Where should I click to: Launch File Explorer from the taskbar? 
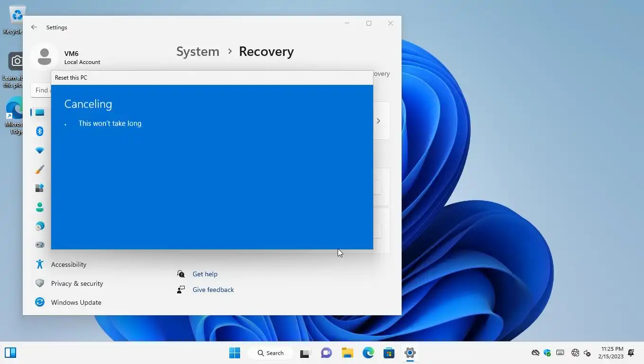click(x=348, y=353)
